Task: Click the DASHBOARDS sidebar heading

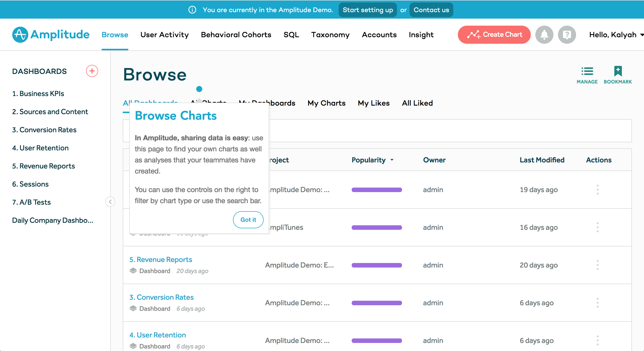Action: point(39,71)
